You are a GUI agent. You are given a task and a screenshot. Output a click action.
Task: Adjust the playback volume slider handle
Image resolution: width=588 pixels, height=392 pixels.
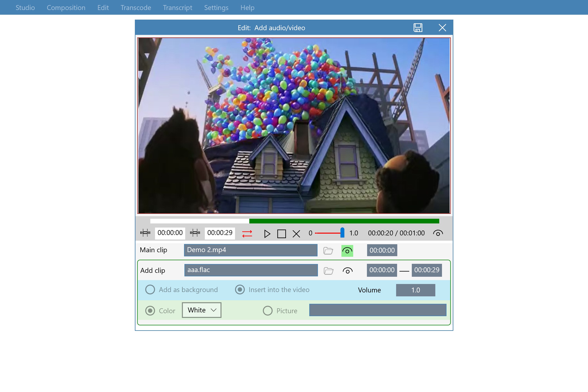(342, 233)
